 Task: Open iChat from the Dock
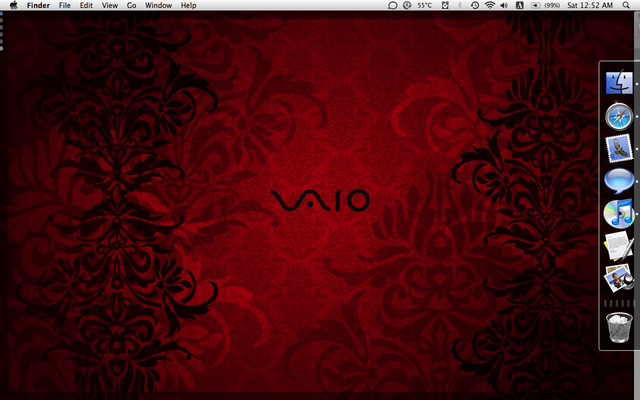(619, 181)
